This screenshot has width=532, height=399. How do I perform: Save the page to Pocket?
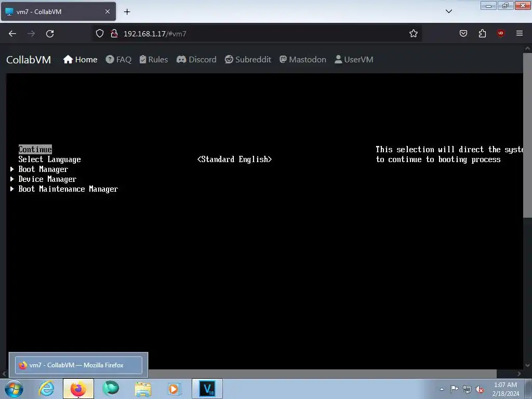tap(463, 34)
